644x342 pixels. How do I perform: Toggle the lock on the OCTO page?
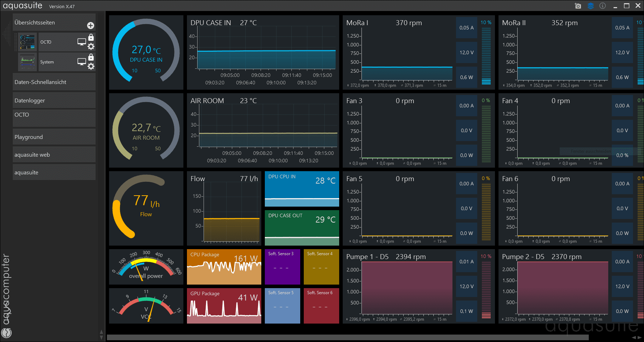(91, 37)
